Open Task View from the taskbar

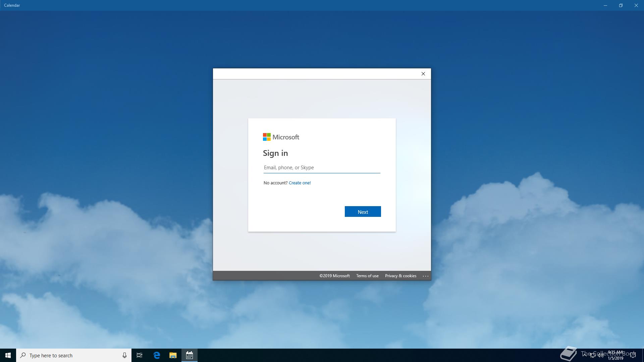point(140,355)
